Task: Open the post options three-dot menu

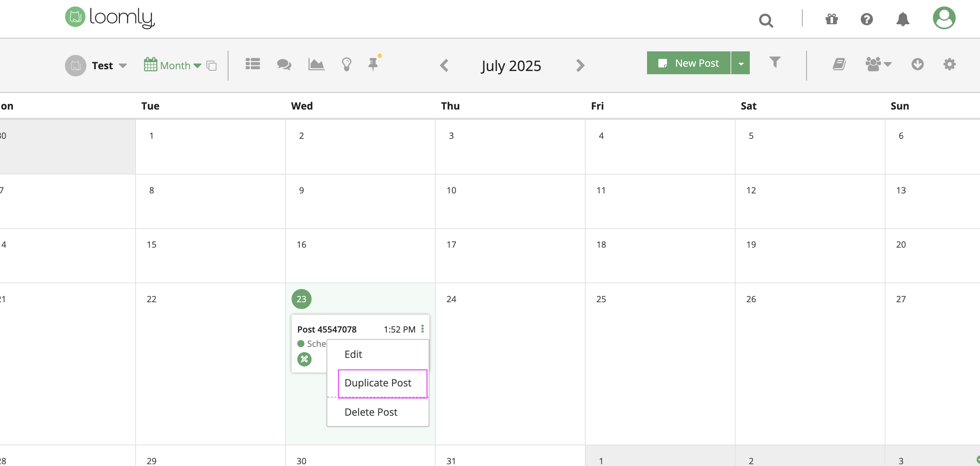Action: (x=422, y=329)
